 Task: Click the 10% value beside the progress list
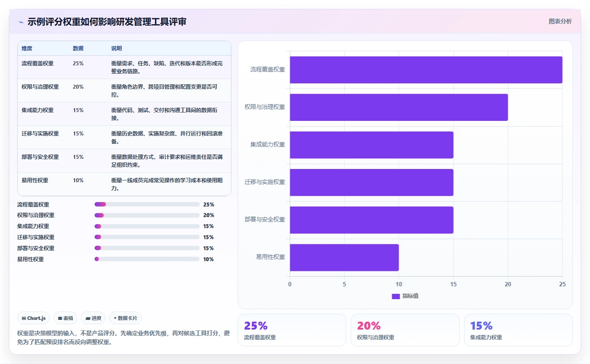coord(208,259)
